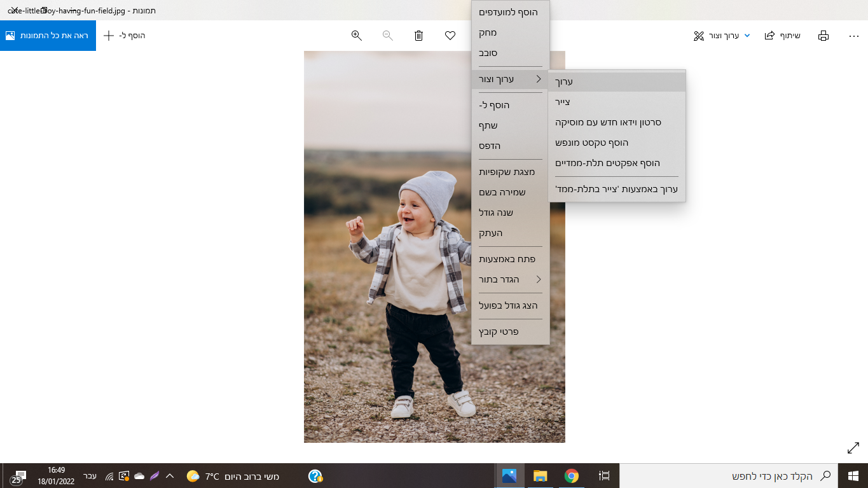Switch the עבר input language indicator

[x=90, y=476]
